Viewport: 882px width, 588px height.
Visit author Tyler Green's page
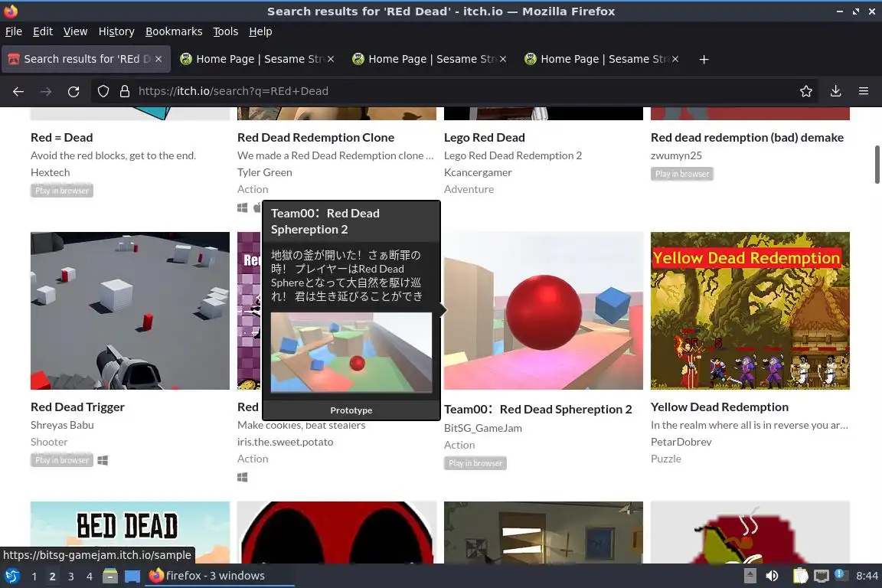(x=264, y=172)
